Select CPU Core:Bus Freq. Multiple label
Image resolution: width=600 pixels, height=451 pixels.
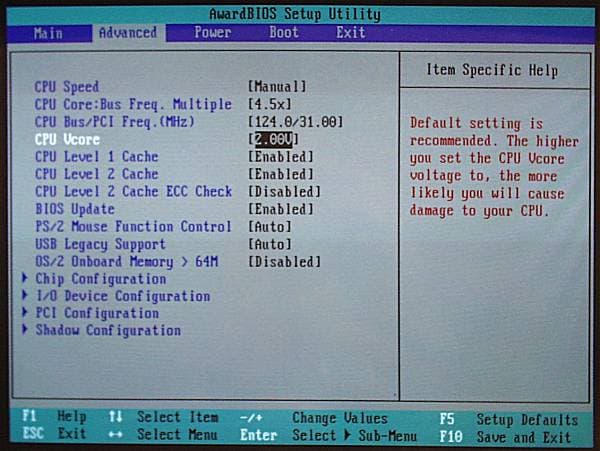pyautogui.click(x=133, y=104)
